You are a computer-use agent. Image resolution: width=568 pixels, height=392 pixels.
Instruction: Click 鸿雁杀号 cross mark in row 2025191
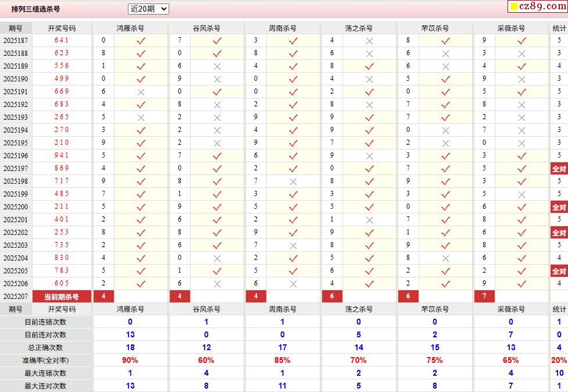[x=141, y=92]
